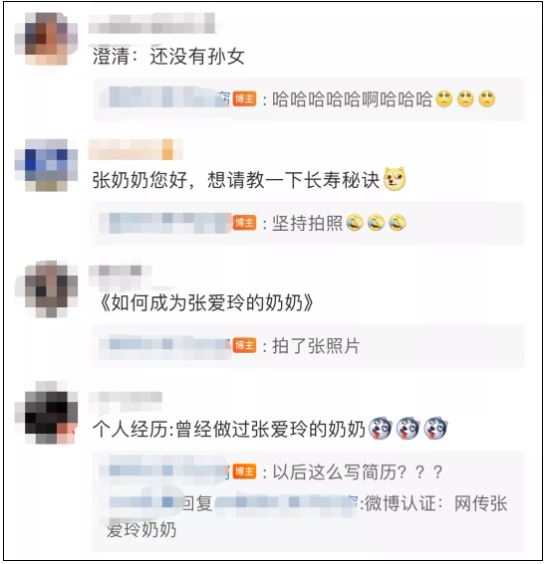Click the 博主 badge beside 哈哈哈 reply

[244, 99]
